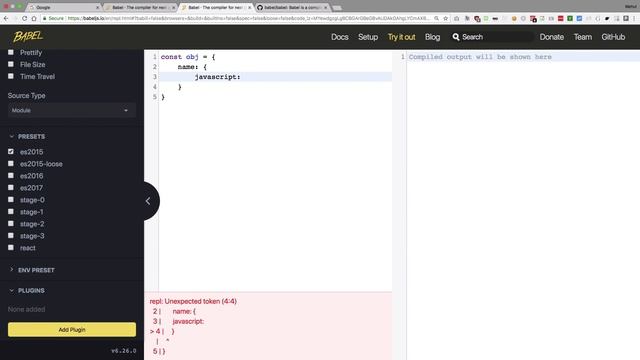Image resolution: width=640 pixels, height=360 pixels.
Task: Bookmark page with the star icon
Action: coord(445,18)
